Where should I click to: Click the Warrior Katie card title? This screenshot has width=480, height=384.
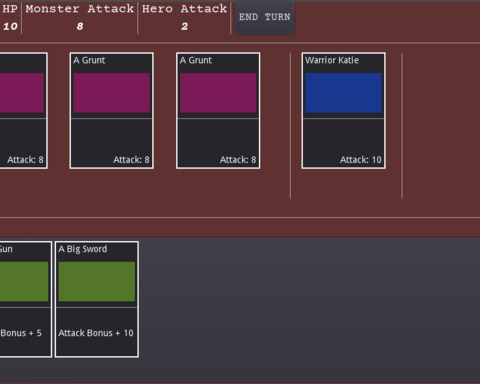tap(332, 60)
